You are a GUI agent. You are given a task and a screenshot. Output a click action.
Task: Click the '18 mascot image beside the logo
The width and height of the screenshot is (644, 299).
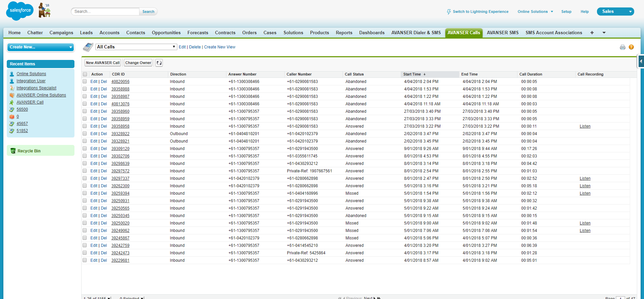pos(44,10)
